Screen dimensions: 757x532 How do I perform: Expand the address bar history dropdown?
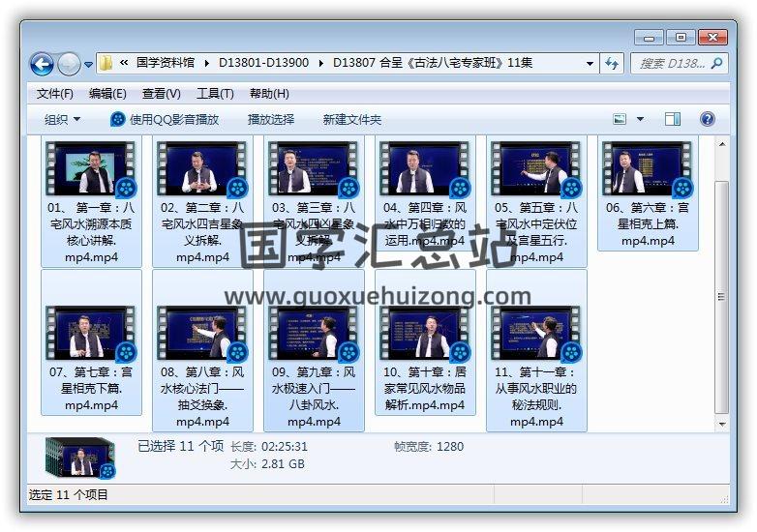click(590, 63)
